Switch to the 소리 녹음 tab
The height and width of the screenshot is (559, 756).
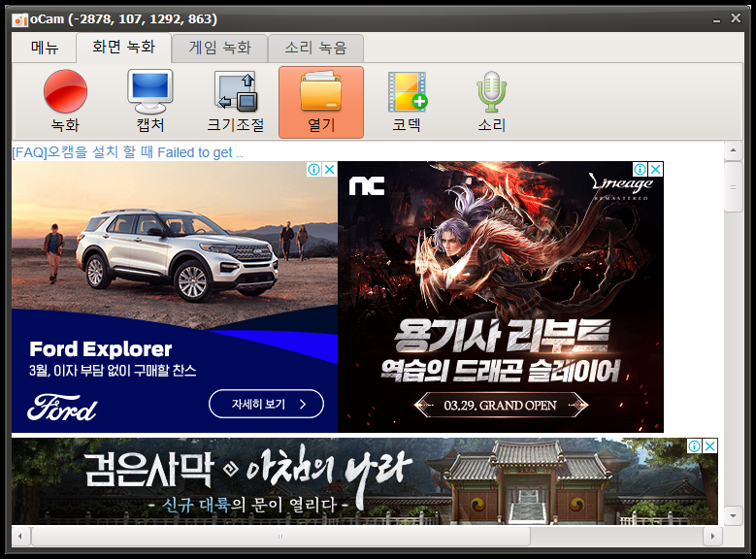point(315,48)
